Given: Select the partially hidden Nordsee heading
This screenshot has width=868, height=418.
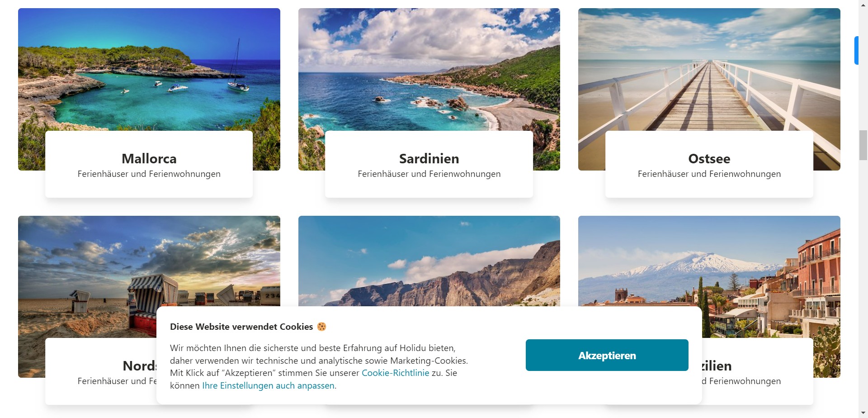Looking at the screenshot, I should (139, 366).
